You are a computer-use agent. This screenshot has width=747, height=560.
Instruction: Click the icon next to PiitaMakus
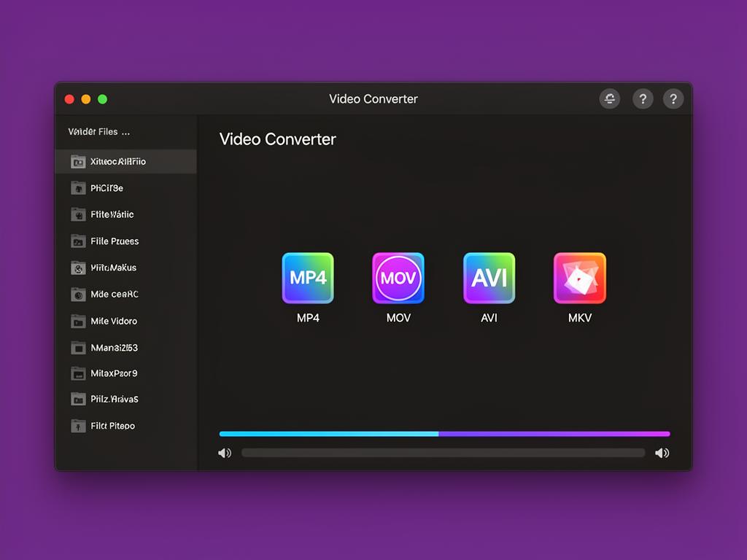tap(79, 268)
